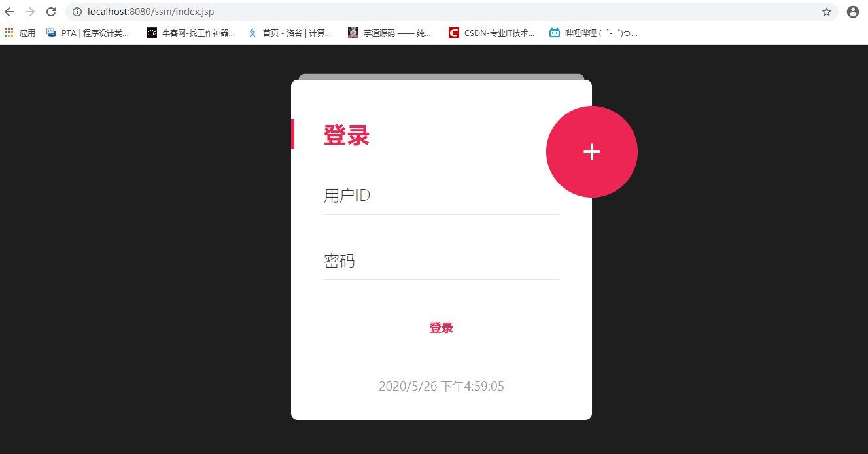Open the 哔哩哔哩 bookmark
Viewport: 868px width, 454px height.
pyautogui.click(x=593, y=33)
